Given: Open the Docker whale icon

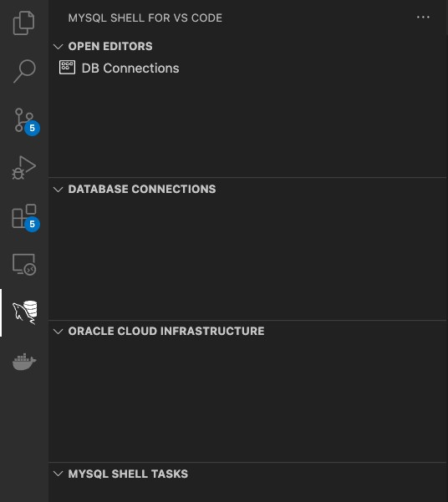Looking at the screenshot, I should point(24,362).
